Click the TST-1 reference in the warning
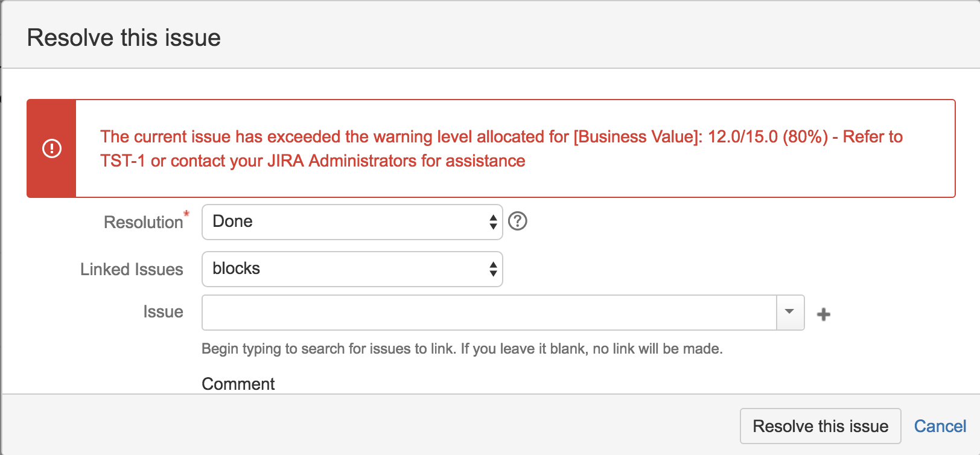This screenshot has width=980, height=455. click(x=122, y=161)
